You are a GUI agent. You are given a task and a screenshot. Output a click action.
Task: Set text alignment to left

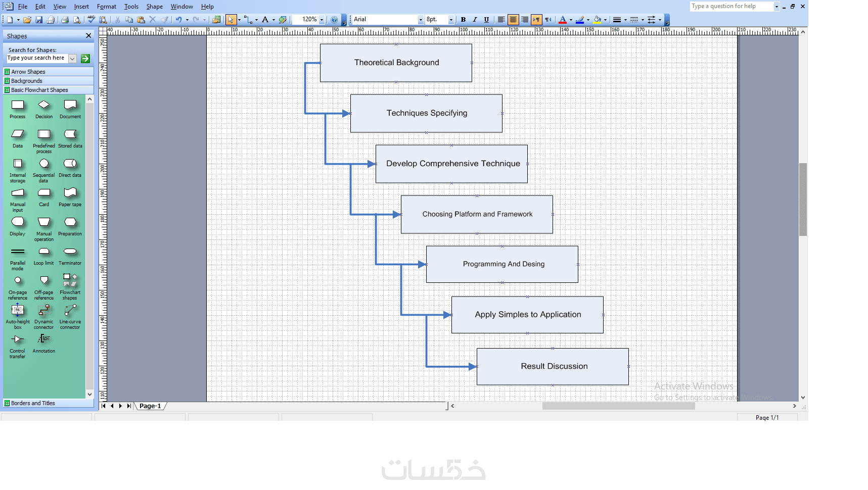[501, 20]
